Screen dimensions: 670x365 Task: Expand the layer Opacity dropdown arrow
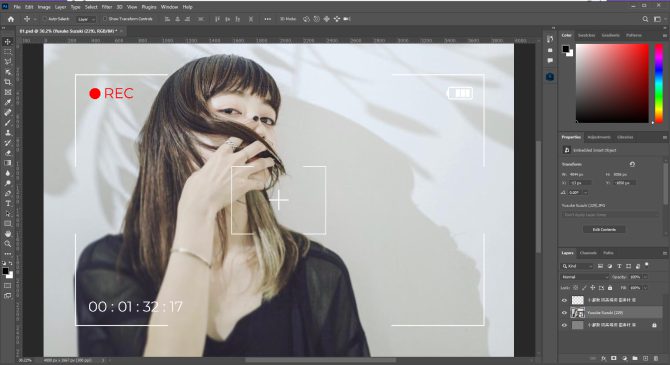tap(645, 277)
